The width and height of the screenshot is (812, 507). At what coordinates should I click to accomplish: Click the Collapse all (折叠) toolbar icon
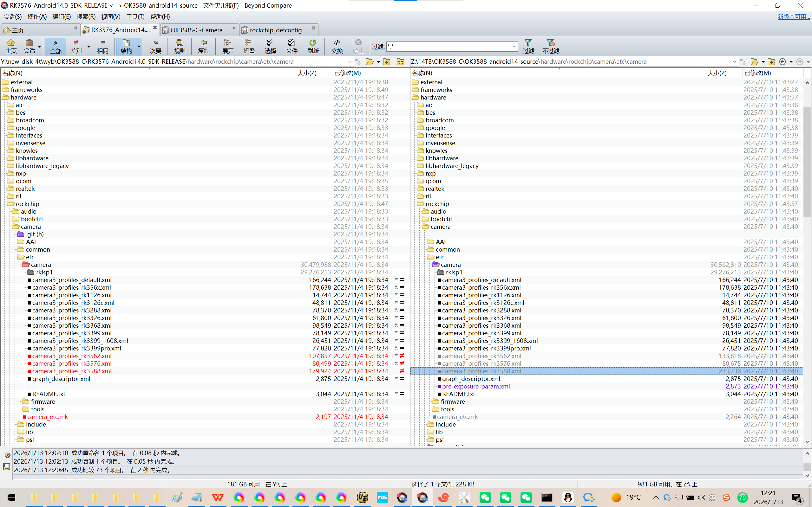coord(249,46)
